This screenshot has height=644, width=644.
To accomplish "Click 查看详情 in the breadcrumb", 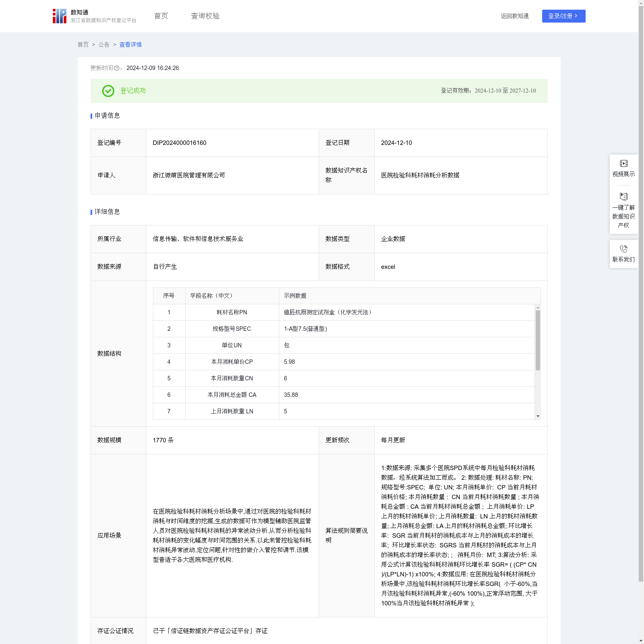I will 130,45.
